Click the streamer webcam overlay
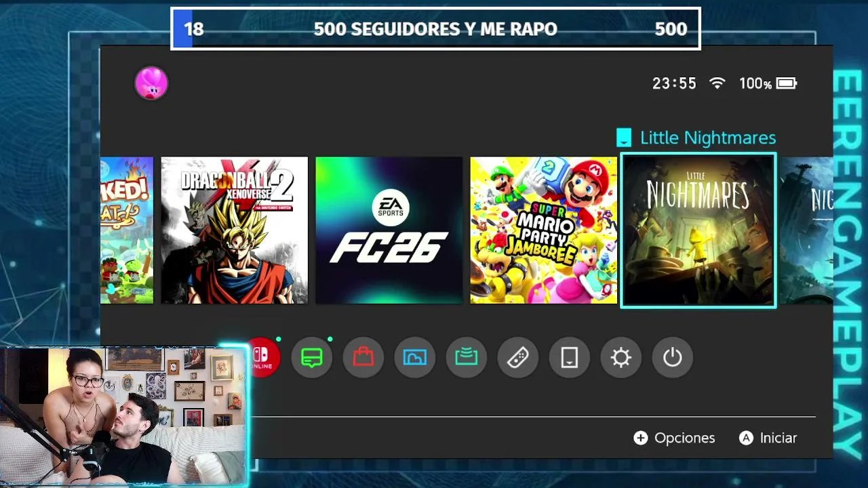868x488 pixels. [123, 416]
